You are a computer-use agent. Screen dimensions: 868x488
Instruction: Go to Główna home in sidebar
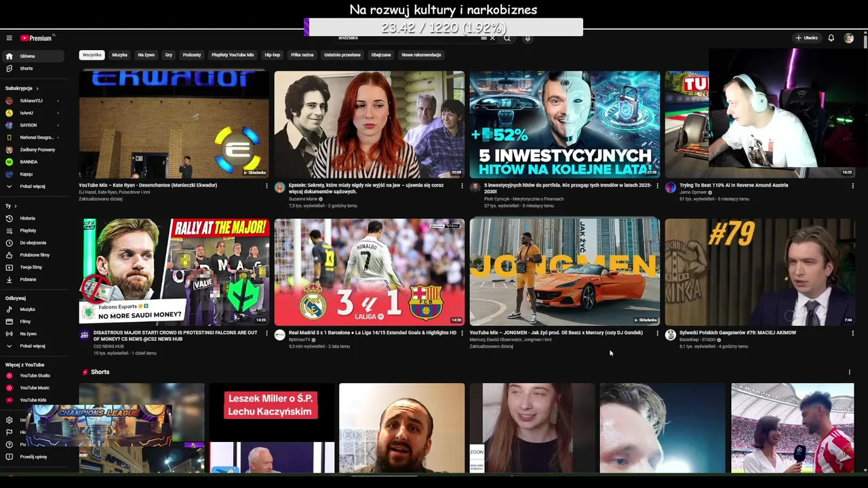[x=33, y=56]
